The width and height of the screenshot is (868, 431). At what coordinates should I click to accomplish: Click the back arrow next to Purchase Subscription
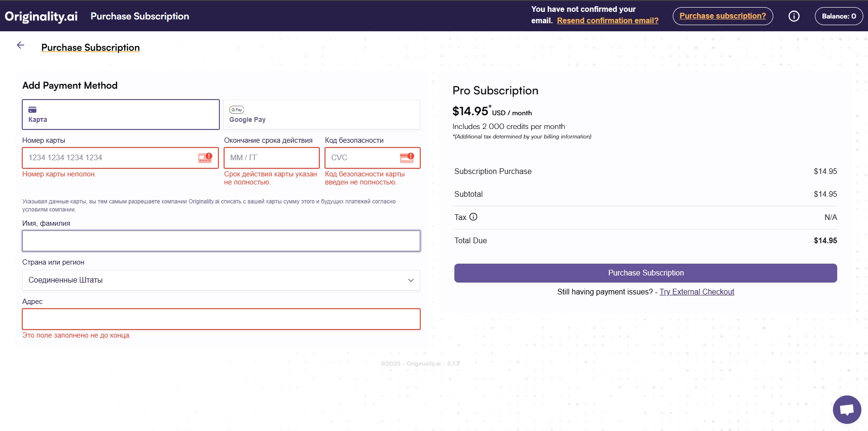(20, 45)
